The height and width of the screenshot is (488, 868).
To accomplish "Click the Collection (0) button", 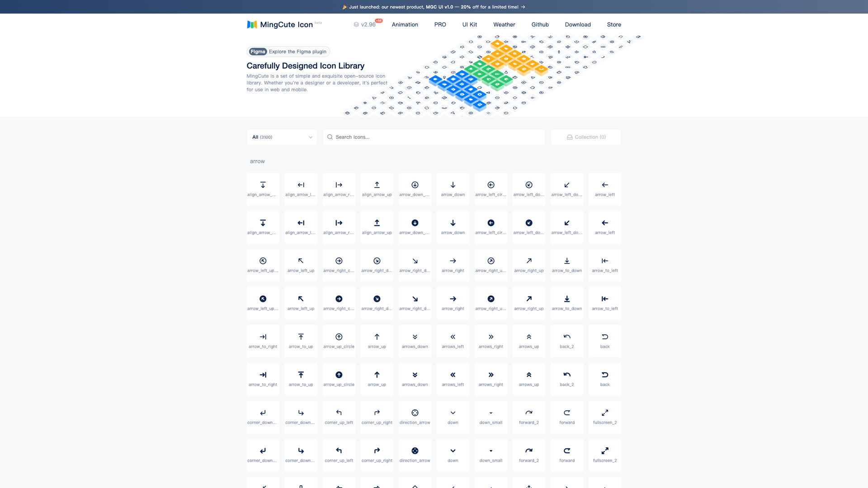I will pyautogui.click(x=585, y=137).
